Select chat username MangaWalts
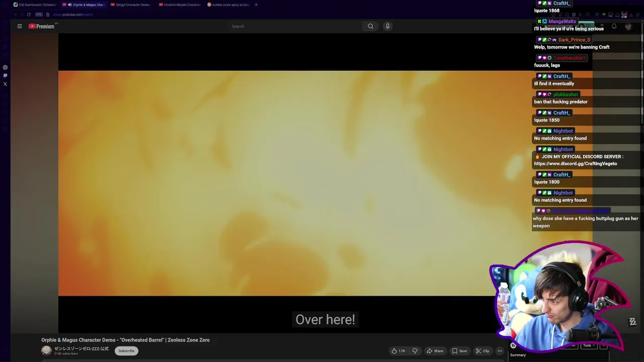Image resolution: width=644 pixels, height=362 pixels. (x=562, y=22)
